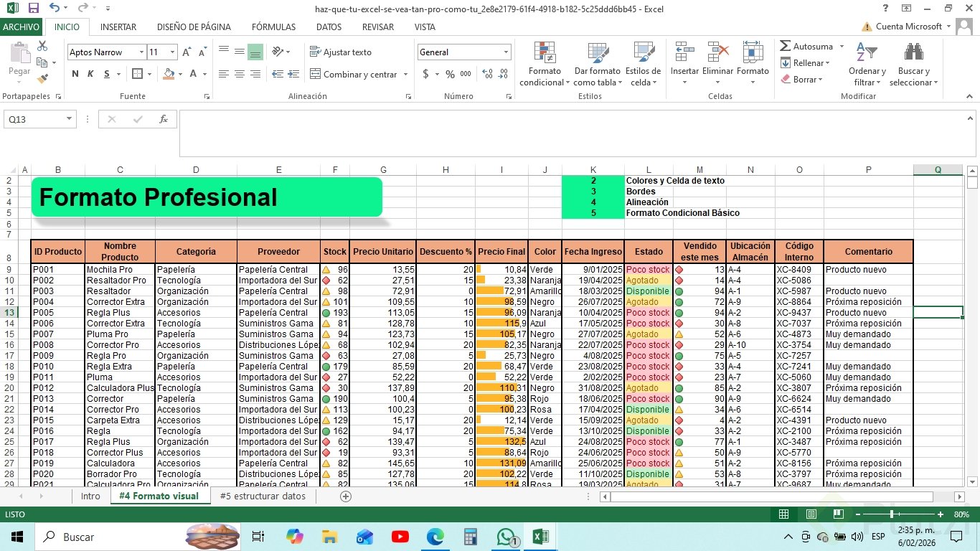Switch to the #5 estructurar datos sheet
Screen dimensions: 980x551
point(263,496)
